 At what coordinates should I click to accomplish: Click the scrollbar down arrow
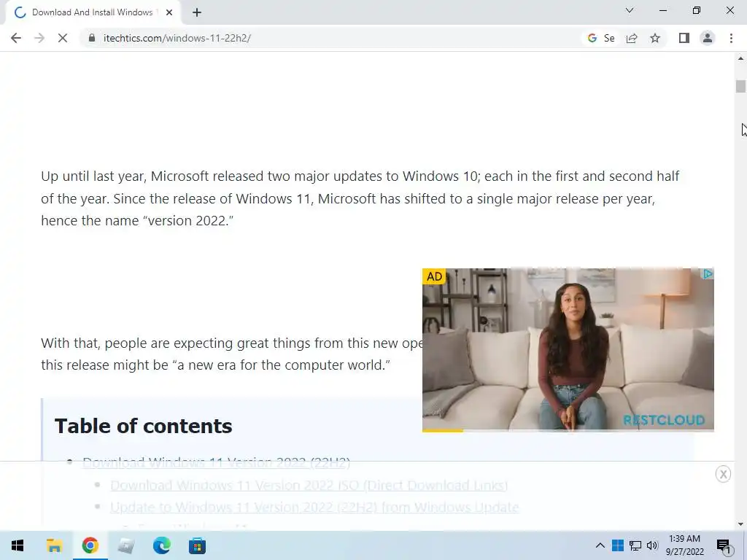tap(740, 524)
